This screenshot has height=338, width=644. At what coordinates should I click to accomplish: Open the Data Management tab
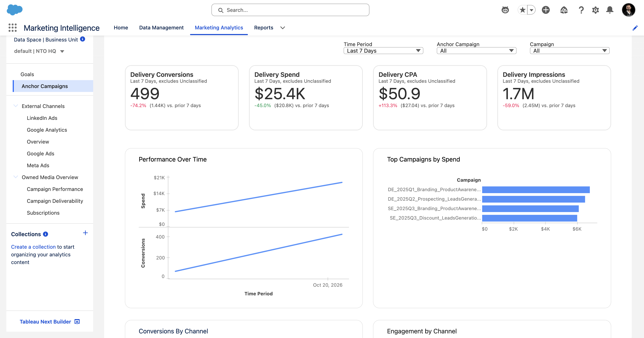(161, 27)
